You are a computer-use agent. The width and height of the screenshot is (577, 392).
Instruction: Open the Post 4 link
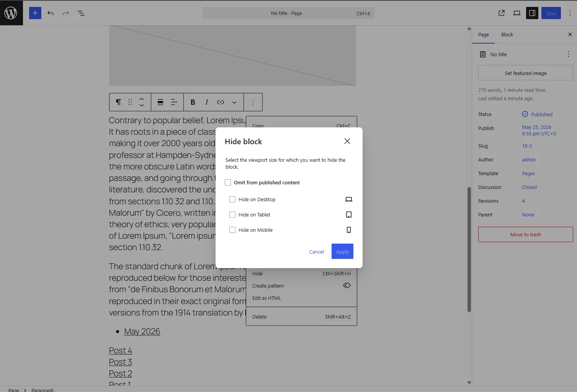pos(121,351)
